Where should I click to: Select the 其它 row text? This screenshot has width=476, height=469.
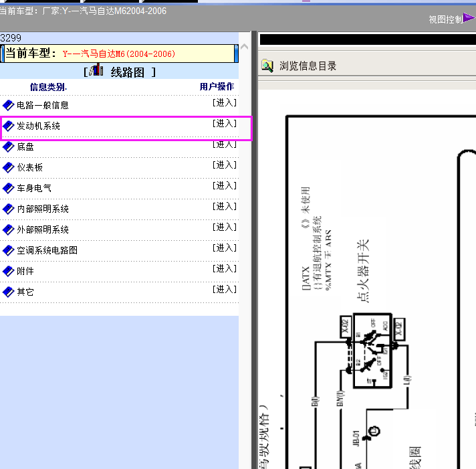point(25,292)
